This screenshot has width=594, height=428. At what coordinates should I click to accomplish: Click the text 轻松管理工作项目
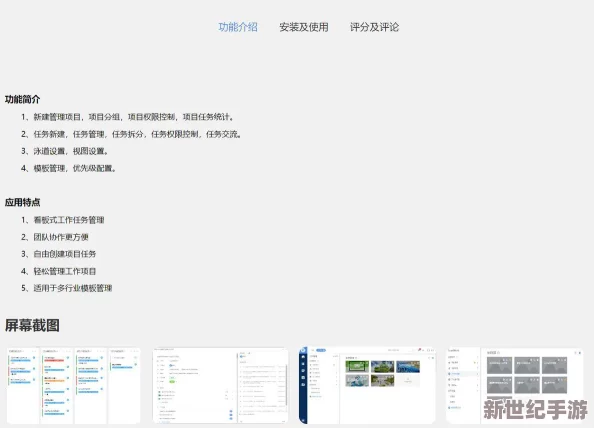65,271
